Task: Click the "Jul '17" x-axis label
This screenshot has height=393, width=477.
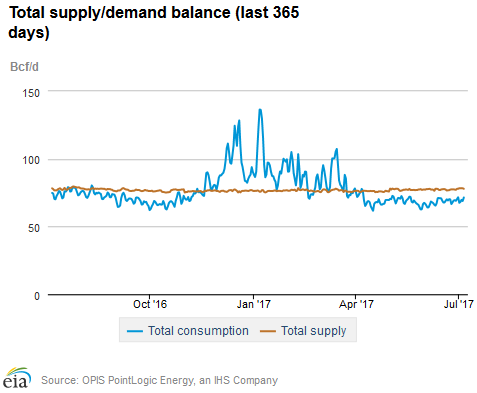Action: coord(458,304)
